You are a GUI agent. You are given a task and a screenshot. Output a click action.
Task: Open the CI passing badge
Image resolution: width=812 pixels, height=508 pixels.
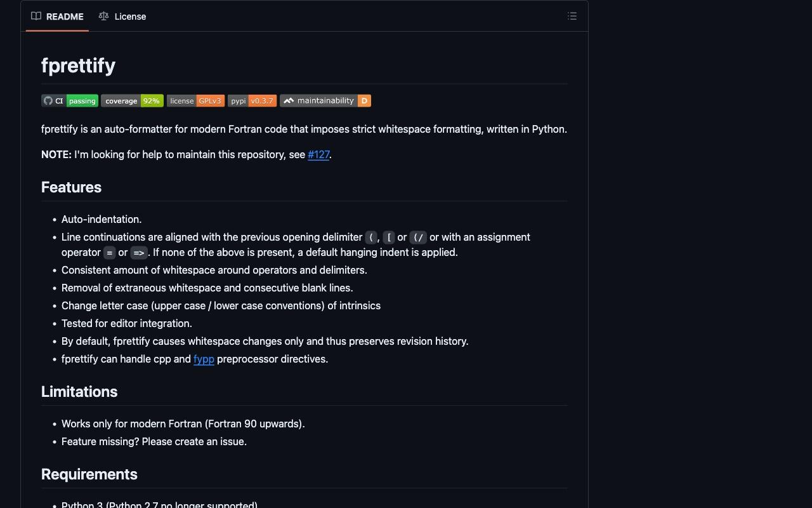[x=70, y=101]
